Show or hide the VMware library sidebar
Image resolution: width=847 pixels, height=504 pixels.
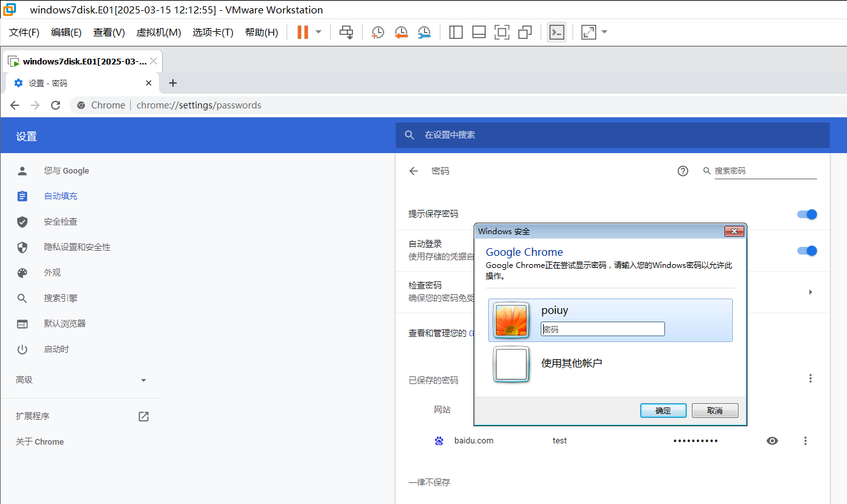pos(456,32)
